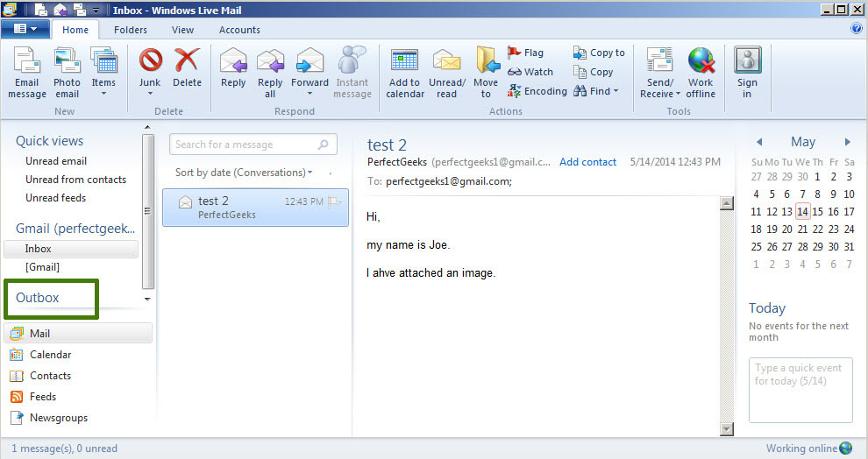This screenshot has width=868, height=459.
Task: Click Forward dropdown arrow
Action: pos(310,94)
